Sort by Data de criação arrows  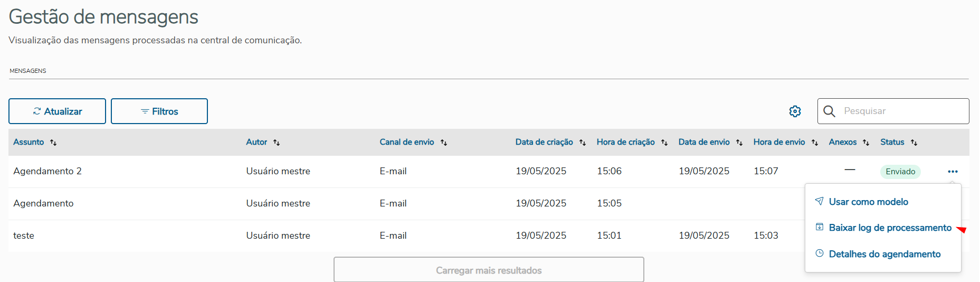(583, 143)
